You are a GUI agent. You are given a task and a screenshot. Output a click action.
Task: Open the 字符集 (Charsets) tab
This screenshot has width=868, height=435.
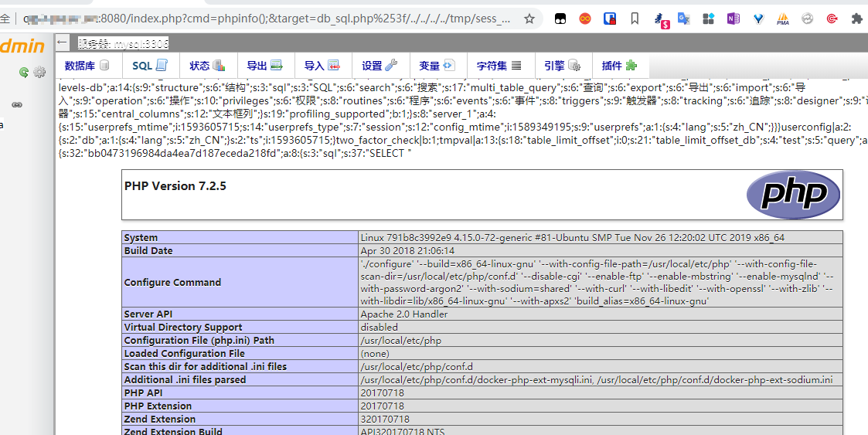(499, 66)
